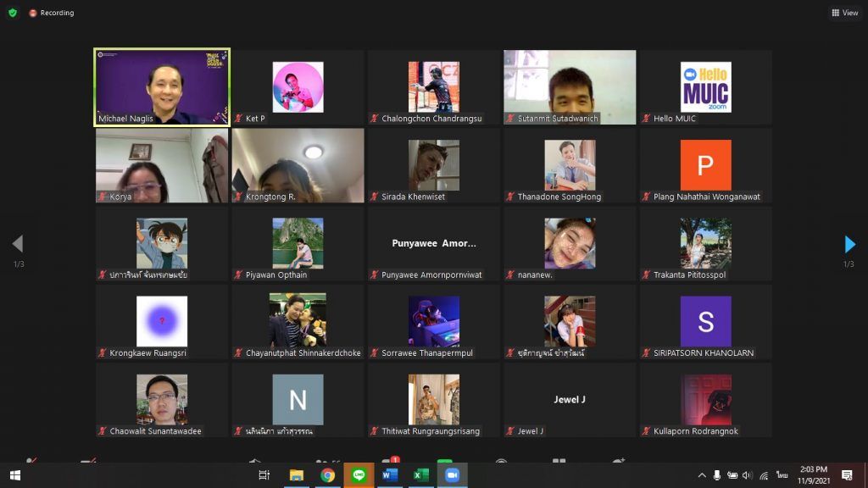The height and width of the screenshot is (488, 868).
Task: Launch Google Chrome from the taskbar
Action: (327, 475)
